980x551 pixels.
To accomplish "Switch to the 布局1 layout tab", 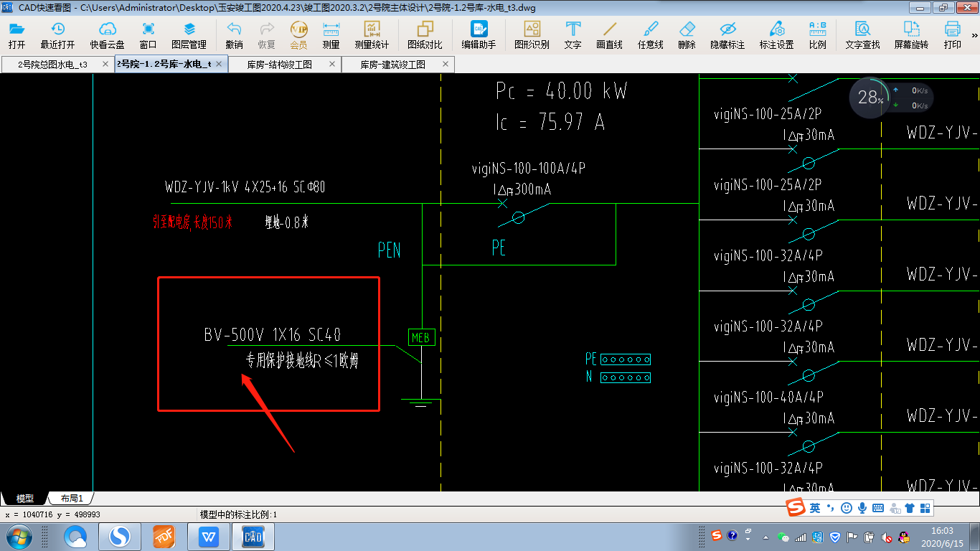I will (x=72, y=498).
